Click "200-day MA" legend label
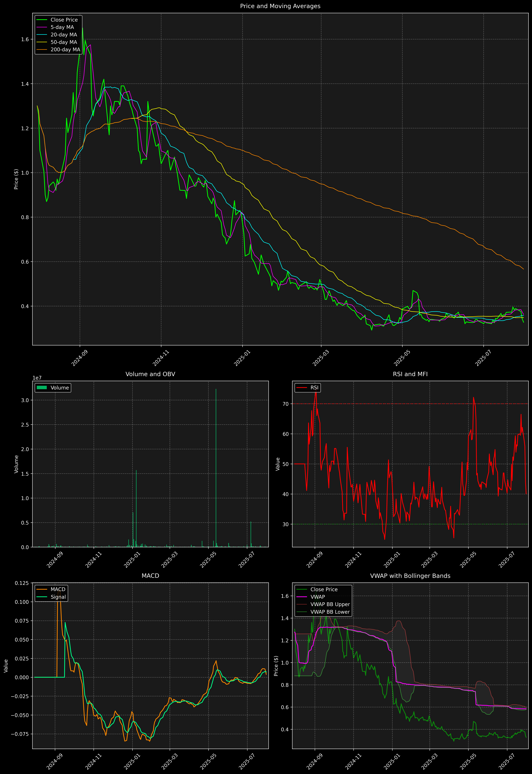532x774 pixels. click(x=65, y=50)
